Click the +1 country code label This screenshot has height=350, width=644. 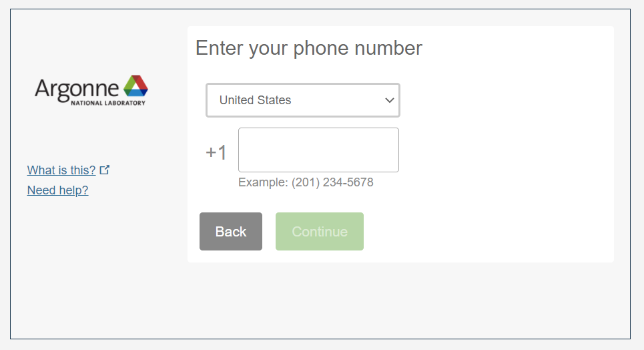pyautogui.click(x=216, y=152)
